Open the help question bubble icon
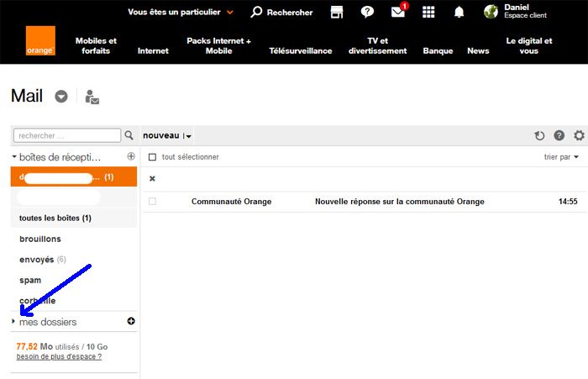 (367, 12)
